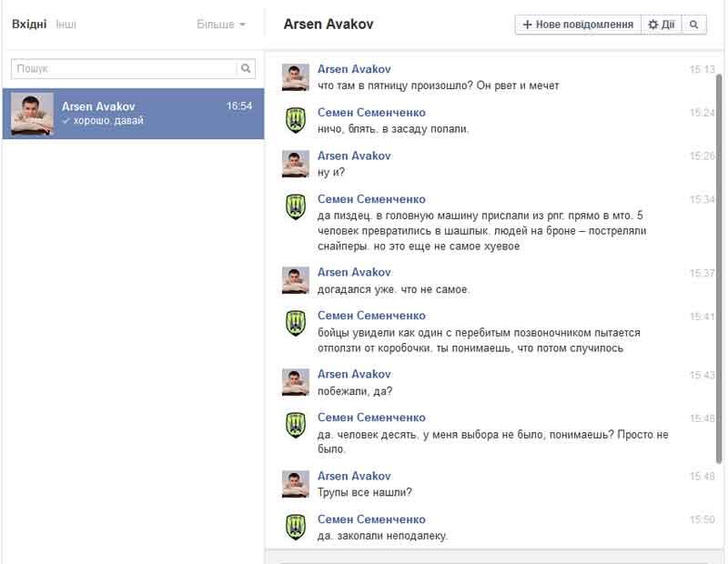This screenshot has height=564, width=728.
Task: Open Arsen Avakov name above 'побежали, да?'
Action: (354, 374)
